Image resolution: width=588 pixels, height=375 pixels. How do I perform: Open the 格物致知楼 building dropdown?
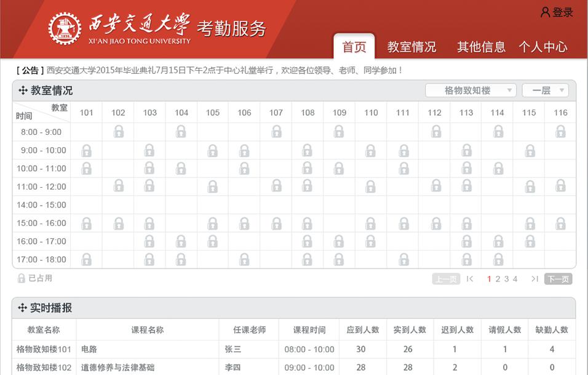click(471, 90)
